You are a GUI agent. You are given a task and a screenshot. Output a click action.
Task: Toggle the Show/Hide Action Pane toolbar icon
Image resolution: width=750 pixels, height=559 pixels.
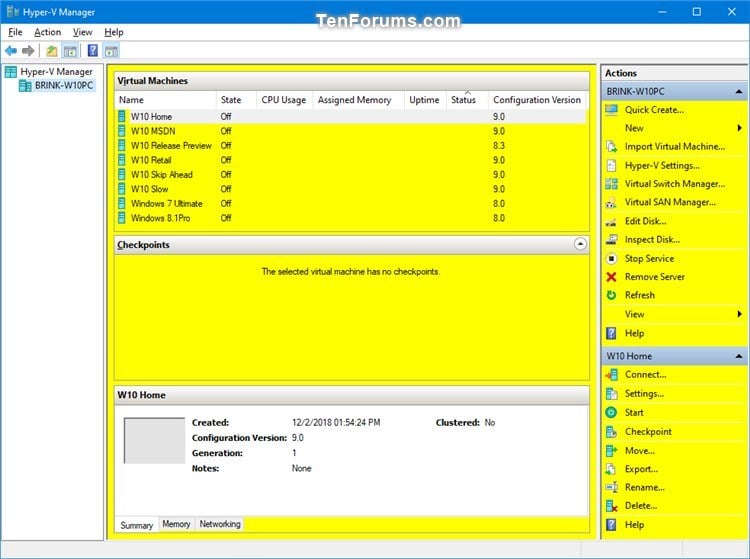[111, 51]
